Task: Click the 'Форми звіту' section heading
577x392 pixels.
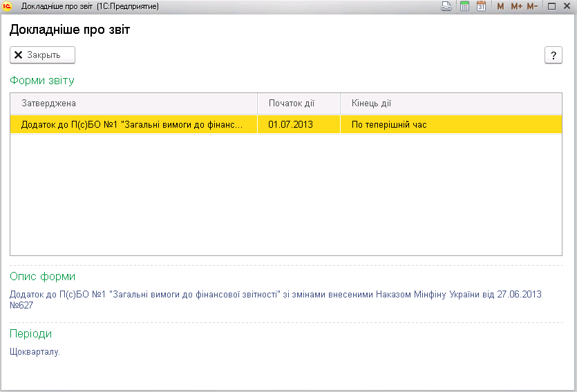Action: tap(42, 81)
